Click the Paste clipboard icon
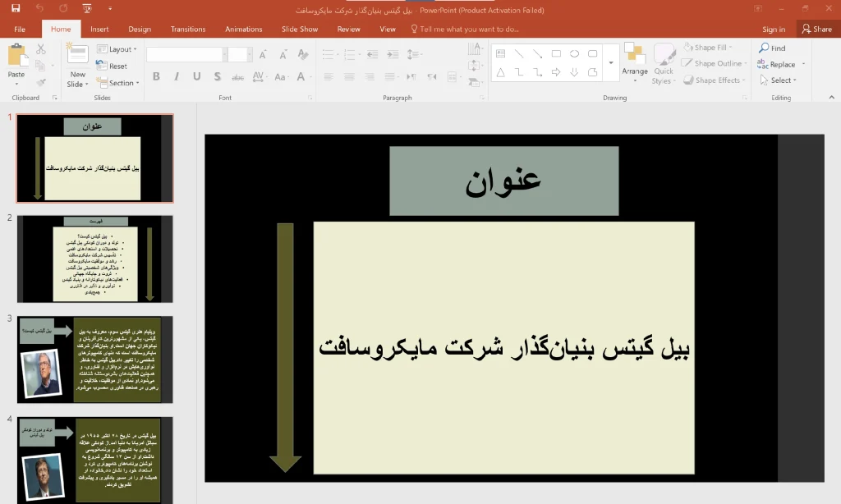841x504 pixels. tap(16, 57)
